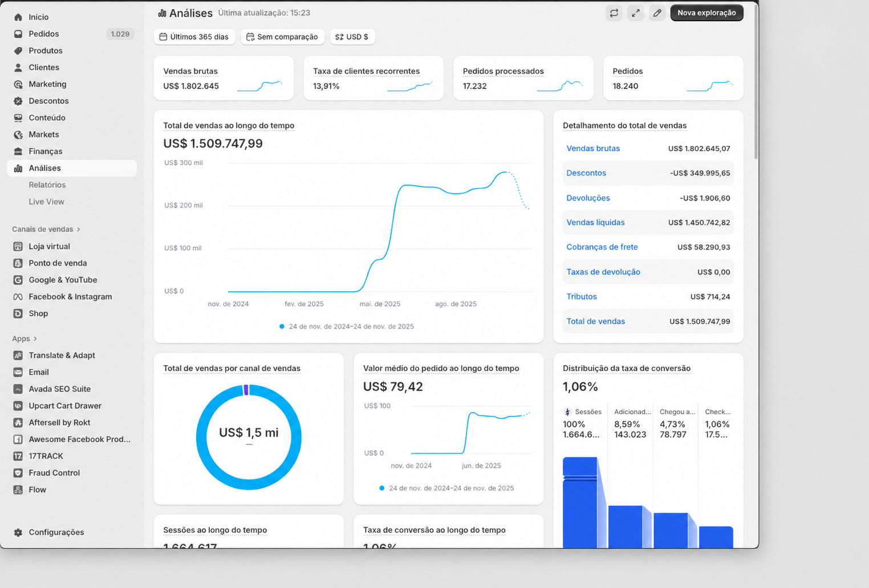Open the Cobranças de frete link
This screenshot has width=869, height=588.
[602, 247]
